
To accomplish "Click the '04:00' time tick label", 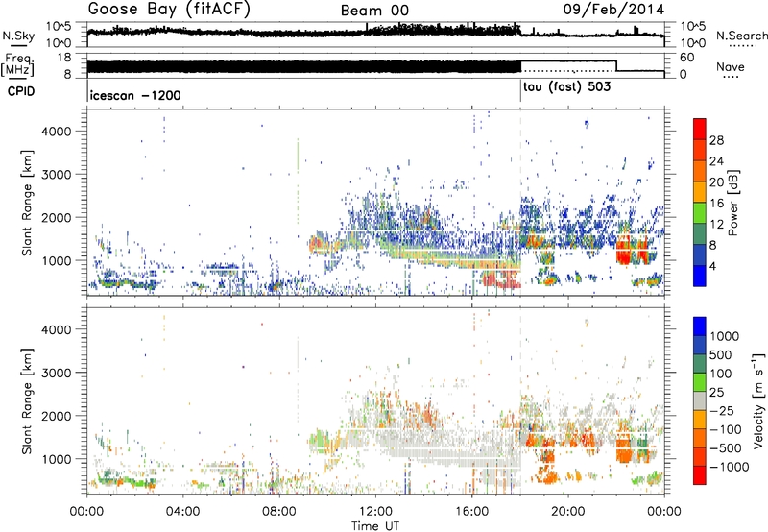I will [x=182, y=512].
